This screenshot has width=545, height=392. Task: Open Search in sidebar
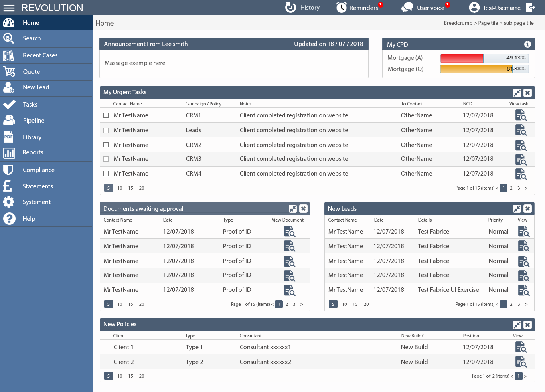[46, 38]
